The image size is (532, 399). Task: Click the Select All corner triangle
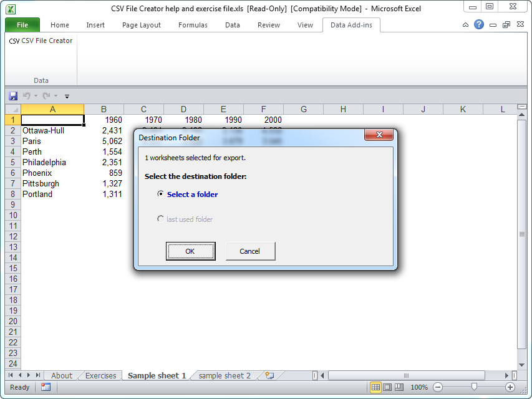(x=13, y=109)
